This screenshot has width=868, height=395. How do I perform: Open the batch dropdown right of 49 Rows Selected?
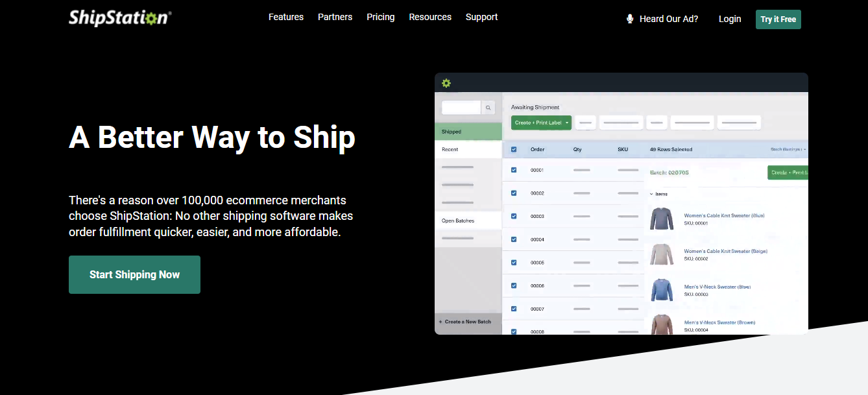[788, 149]
